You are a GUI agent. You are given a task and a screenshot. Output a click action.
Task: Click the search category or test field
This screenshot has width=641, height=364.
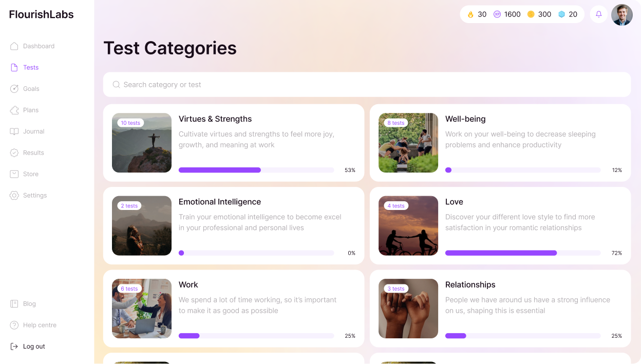[x=367, y=85]
